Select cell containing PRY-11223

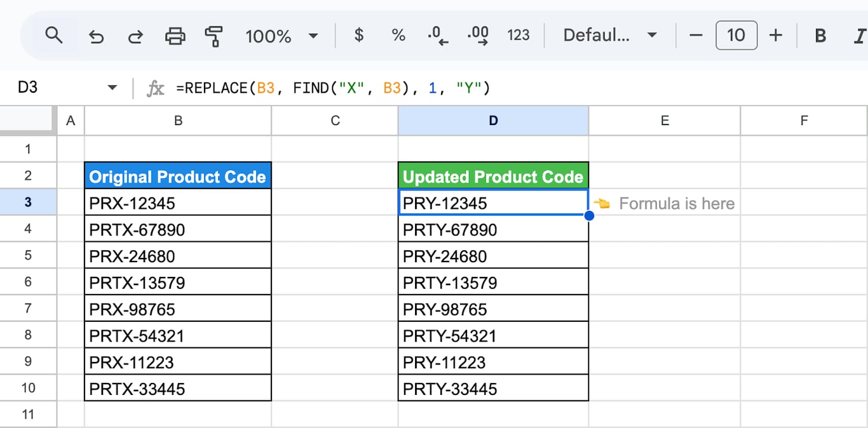click(x=493, y=362)
